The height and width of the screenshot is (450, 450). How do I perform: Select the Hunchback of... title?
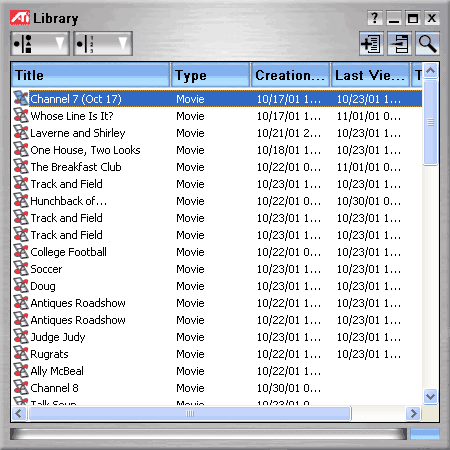tap(69, 201)
